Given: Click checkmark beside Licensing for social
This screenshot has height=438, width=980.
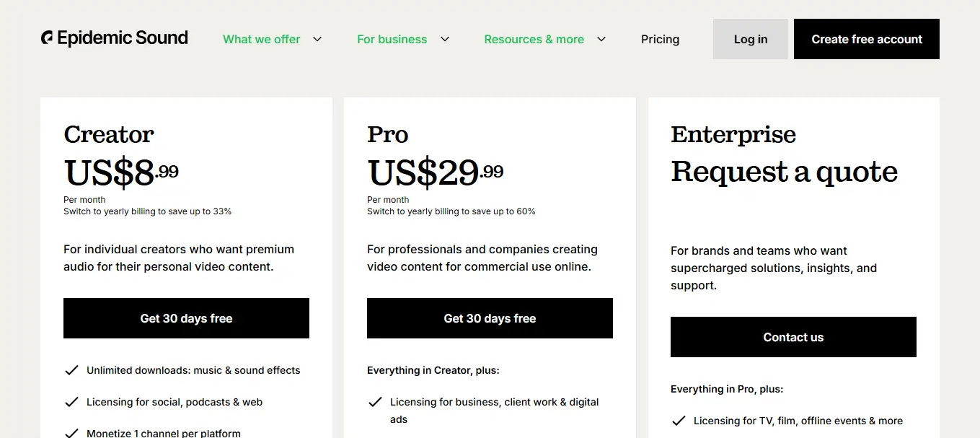Looking at the screenshot, I should pos(71,402).
